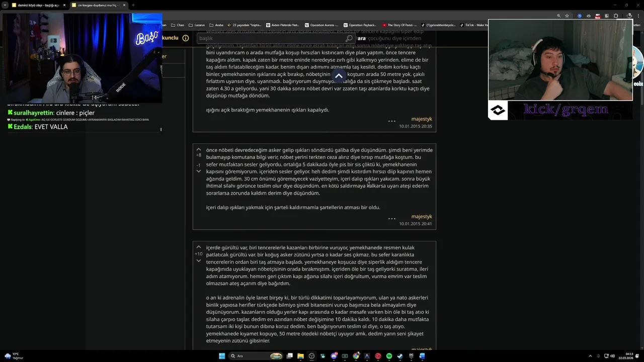Viewport: 644px width, 362px height.
Task: Open a new browser tab
Action: point(133,5)
